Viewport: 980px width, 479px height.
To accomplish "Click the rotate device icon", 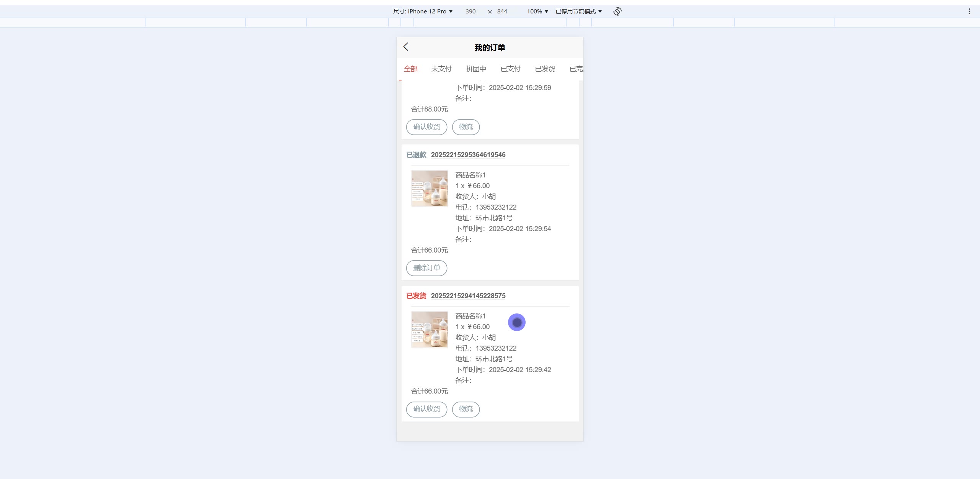I will click(617, 11).
